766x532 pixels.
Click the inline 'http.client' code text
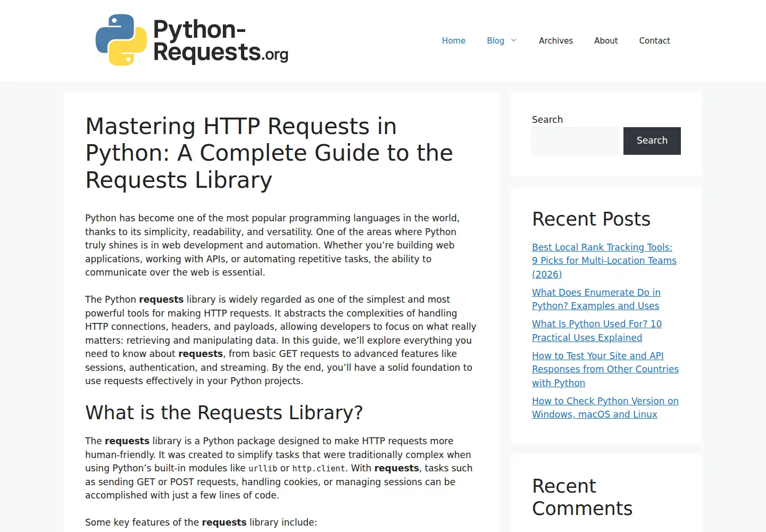[319, 469]
